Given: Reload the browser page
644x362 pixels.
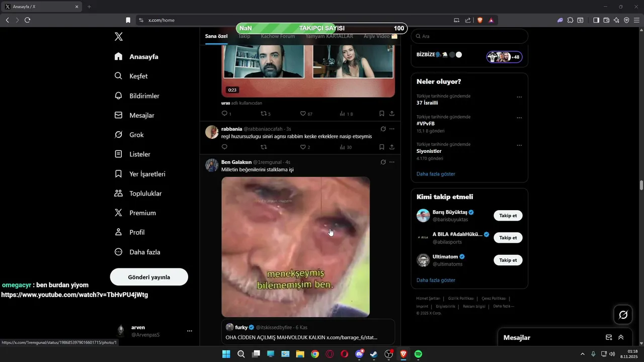Looking at the screenshot, I should click(27, 20).
